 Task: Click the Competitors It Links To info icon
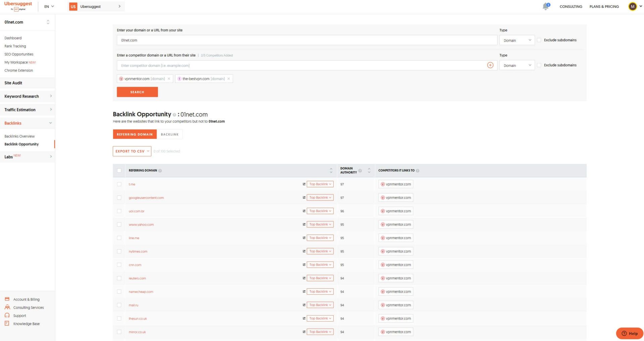[418, 171]
